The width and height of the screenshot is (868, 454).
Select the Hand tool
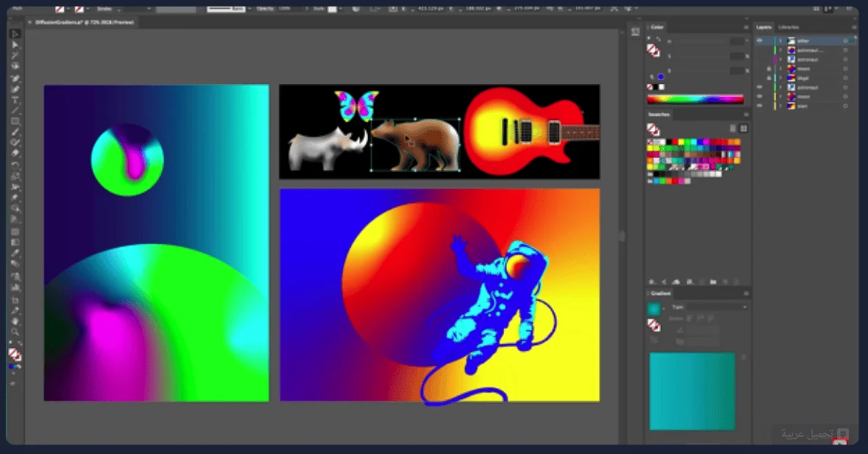[14, 321]
